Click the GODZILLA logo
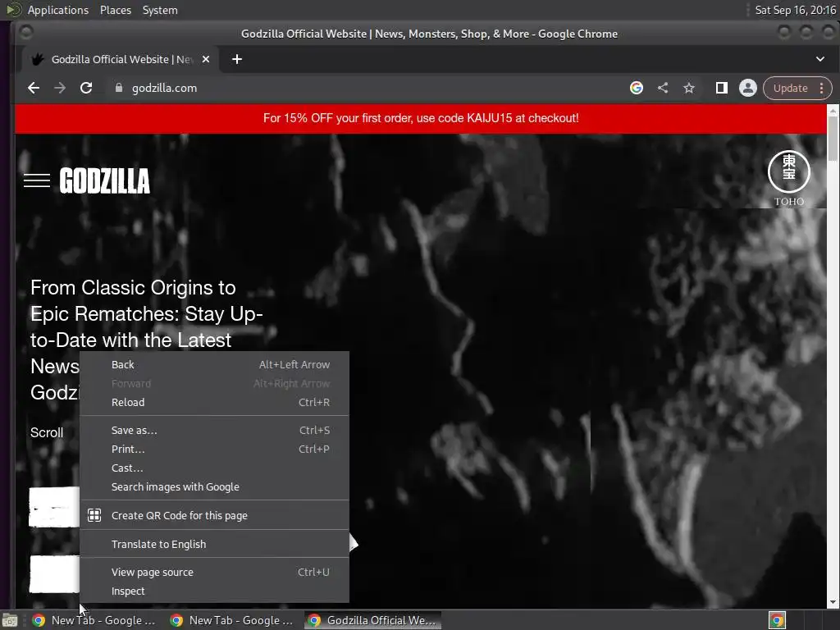This screenshot has width=840, height=630. pos(104,180)
